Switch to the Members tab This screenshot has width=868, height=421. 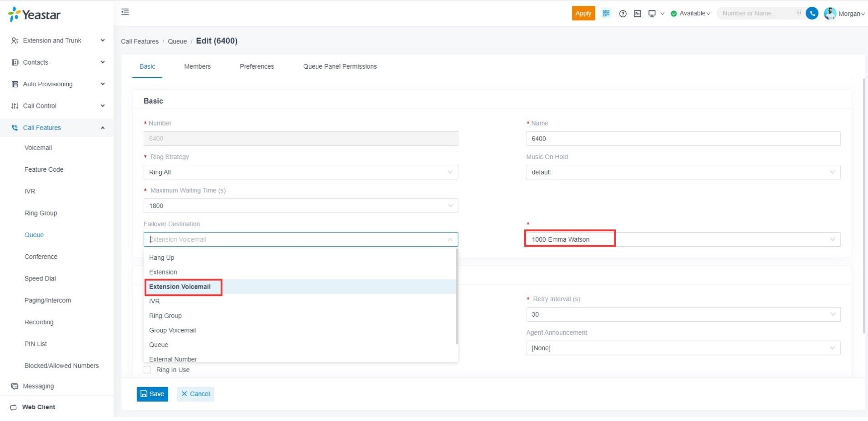pos(197,66)
